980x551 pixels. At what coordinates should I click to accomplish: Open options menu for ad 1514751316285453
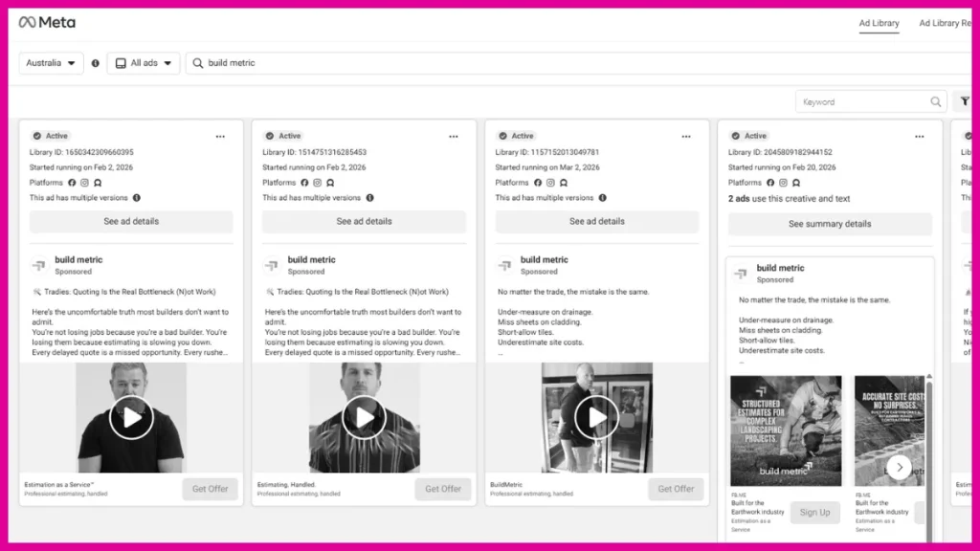(453, 136)
